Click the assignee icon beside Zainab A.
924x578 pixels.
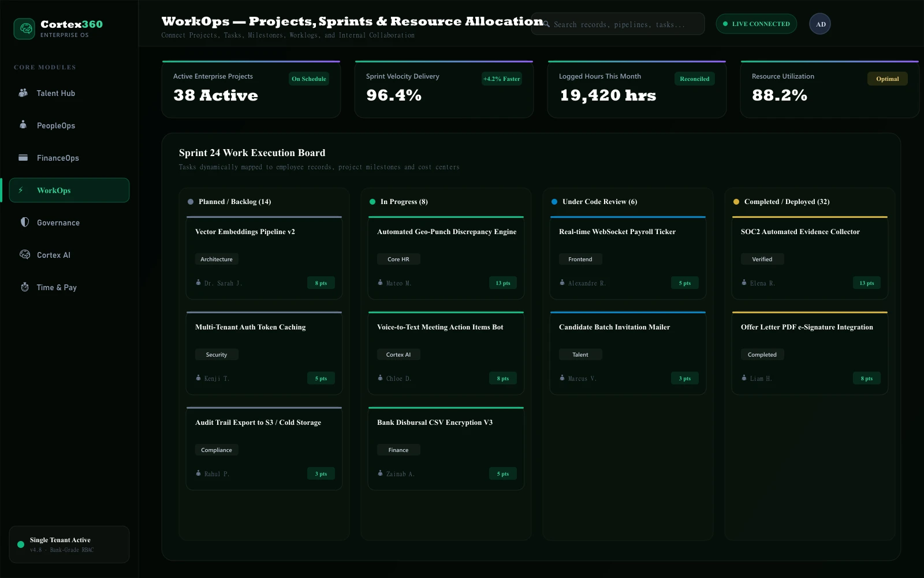pyautogui.click(x=381, y=473)
